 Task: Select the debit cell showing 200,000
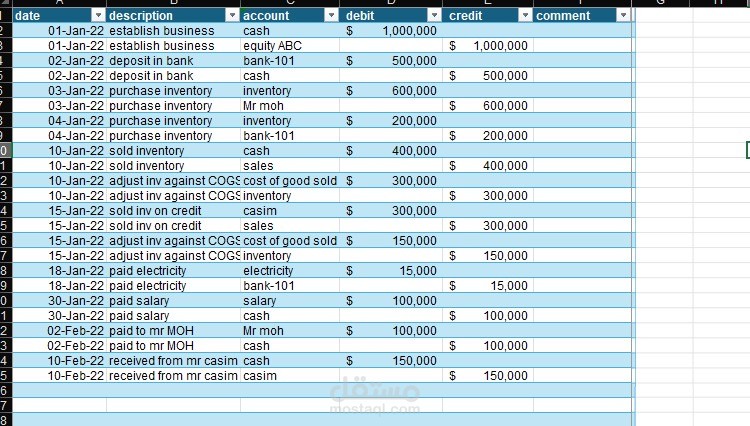[x=391, y=120]
